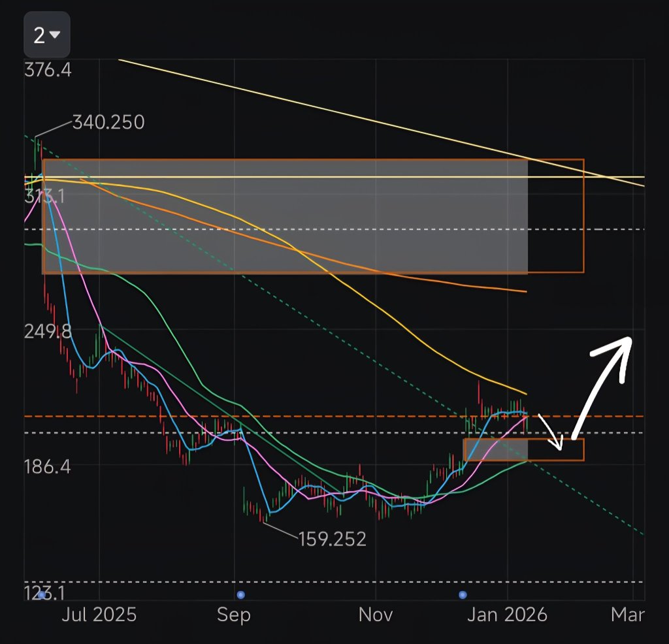The image size is (669, 644).
Task: Click the Mar date axis label
Action: [x=628, y=615]
